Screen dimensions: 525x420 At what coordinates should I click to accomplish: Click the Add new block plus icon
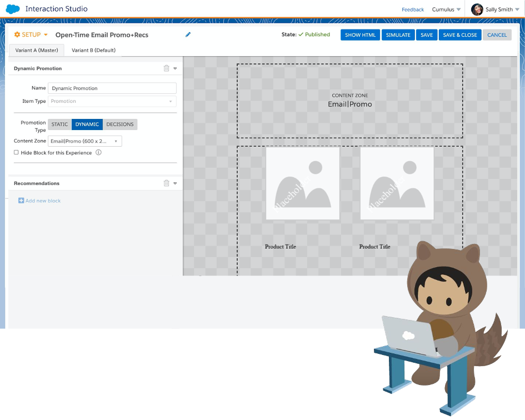[x=21, y=201]
